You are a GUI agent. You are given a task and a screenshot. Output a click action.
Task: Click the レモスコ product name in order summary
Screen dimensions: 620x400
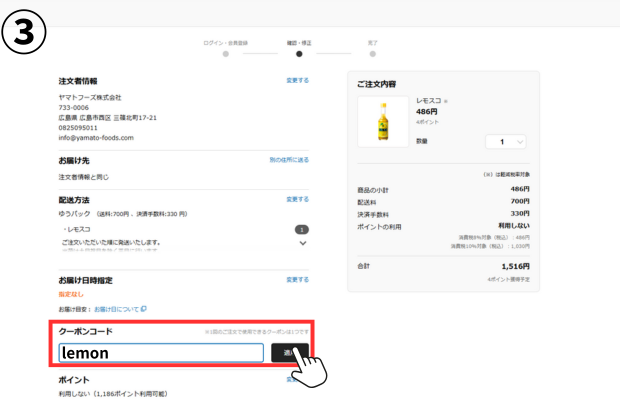(429, 101)
